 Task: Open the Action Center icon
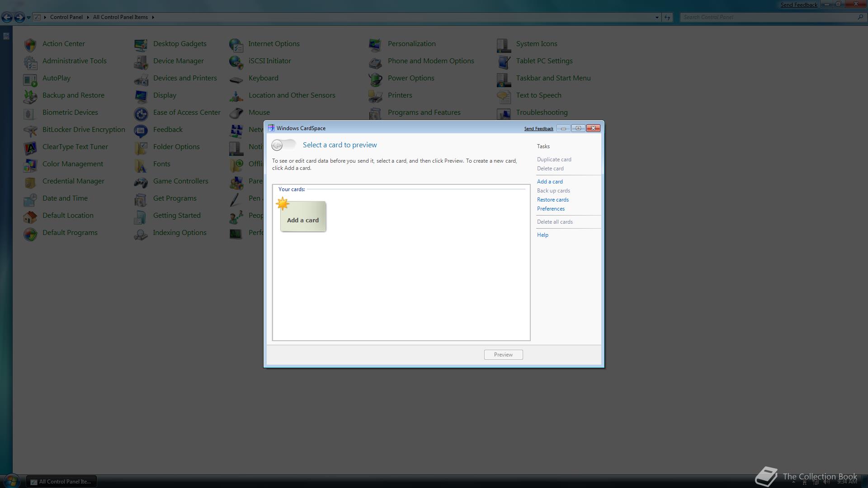(x=30, y=44)
